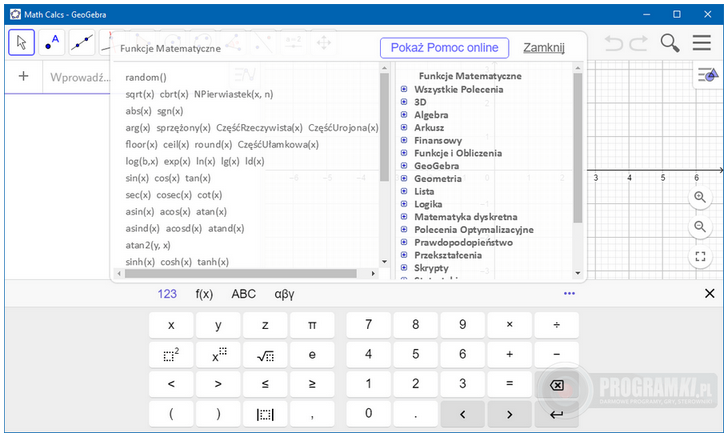Choose log(b,x) from the function list

pos(142,161)
